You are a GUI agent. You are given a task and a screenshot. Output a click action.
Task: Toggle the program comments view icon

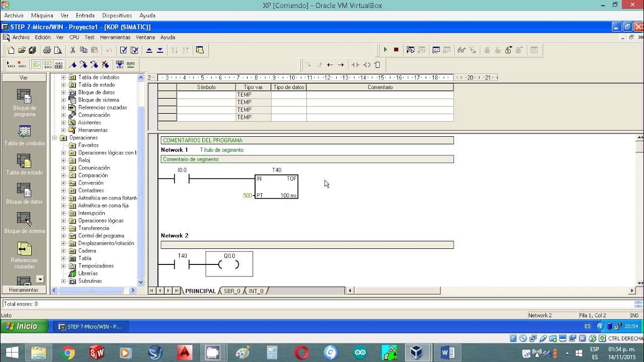click(x=36, y=64)
